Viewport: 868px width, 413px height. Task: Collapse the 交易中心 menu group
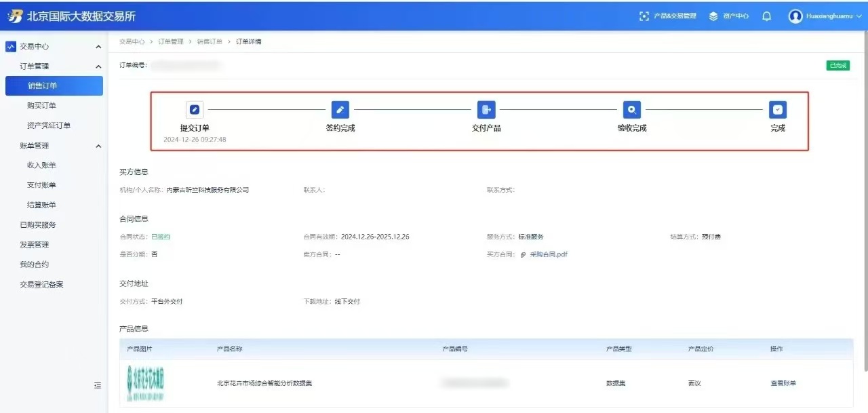(98, 47)
